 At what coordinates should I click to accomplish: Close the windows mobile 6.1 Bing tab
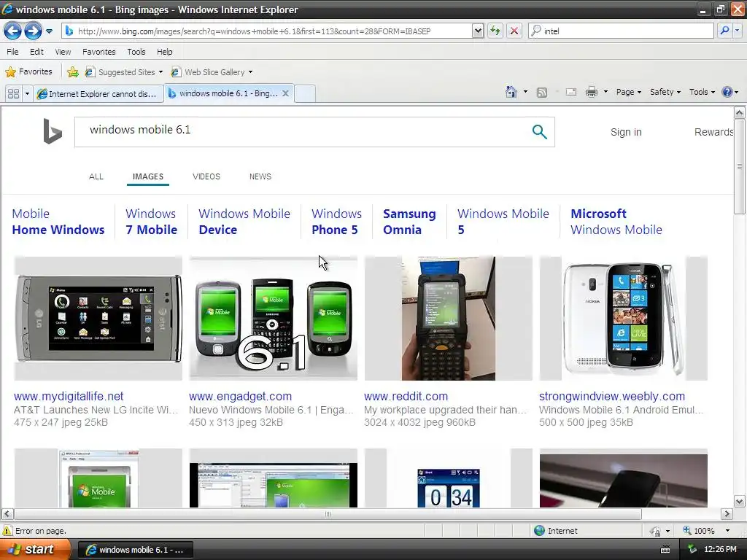click(285, 93)
